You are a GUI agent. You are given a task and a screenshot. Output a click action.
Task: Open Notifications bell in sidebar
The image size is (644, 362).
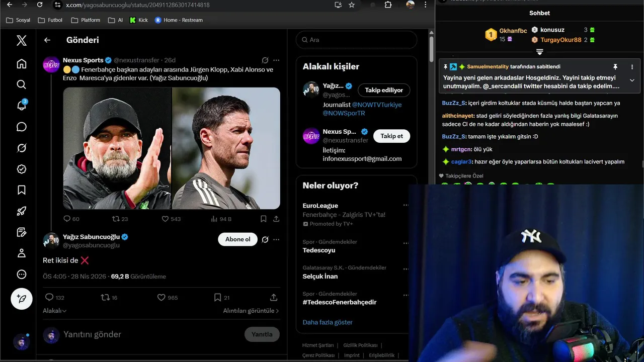click(x=21, y=106)
